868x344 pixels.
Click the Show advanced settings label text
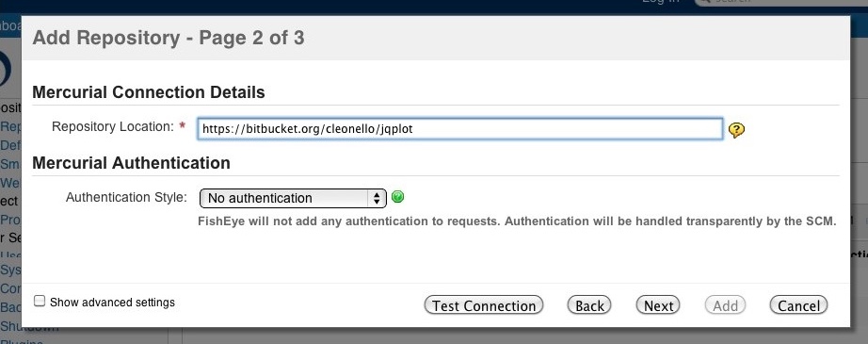[112, 302]
